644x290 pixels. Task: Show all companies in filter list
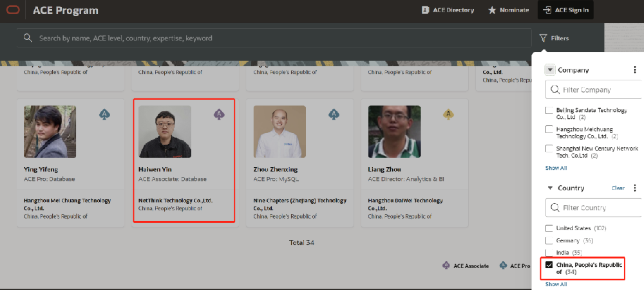click(556, 168)
